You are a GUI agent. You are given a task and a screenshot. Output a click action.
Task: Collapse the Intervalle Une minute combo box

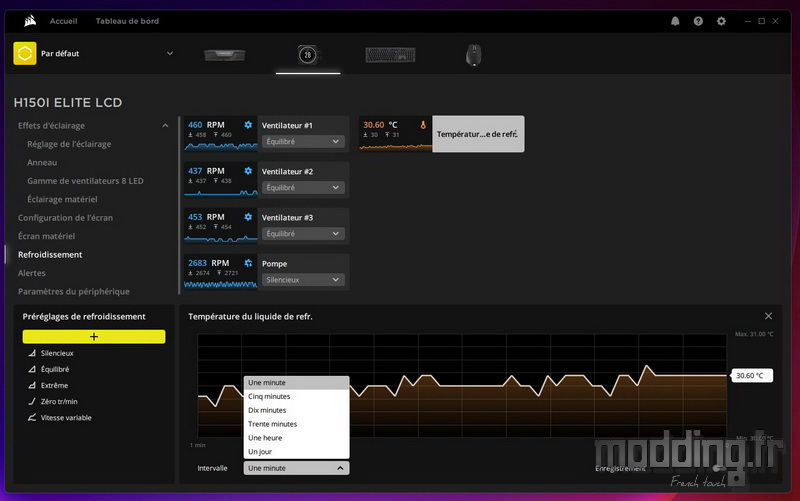point(296,468)
